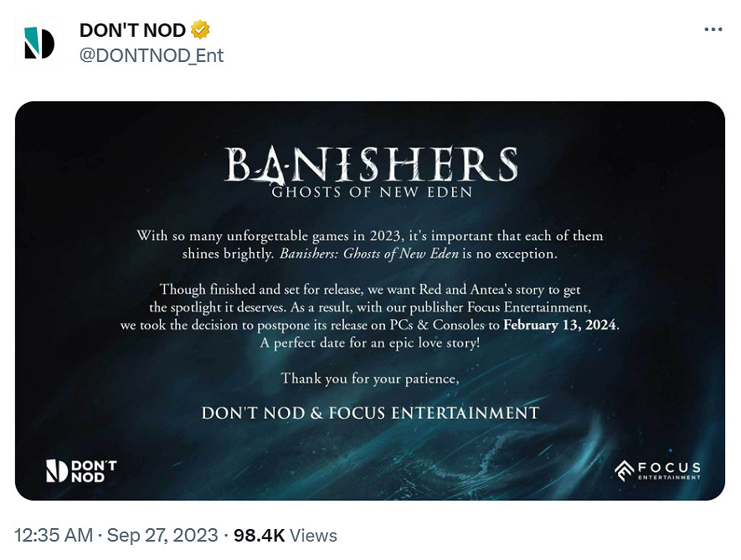Click the Focus Entertainment logo in the image
The height and width of the screenshot is (560, 741).
click(656, 470)
